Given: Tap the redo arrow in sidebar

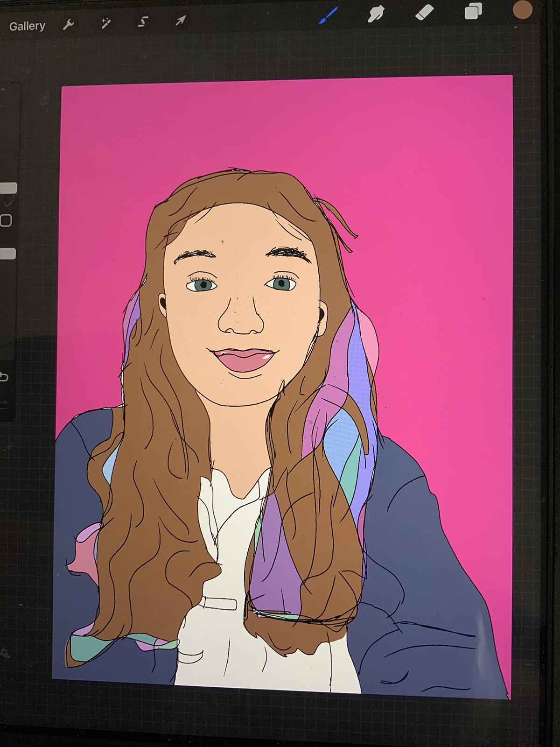Looking at the screenshot, I should pyautogui.click(x=4, y=402).
